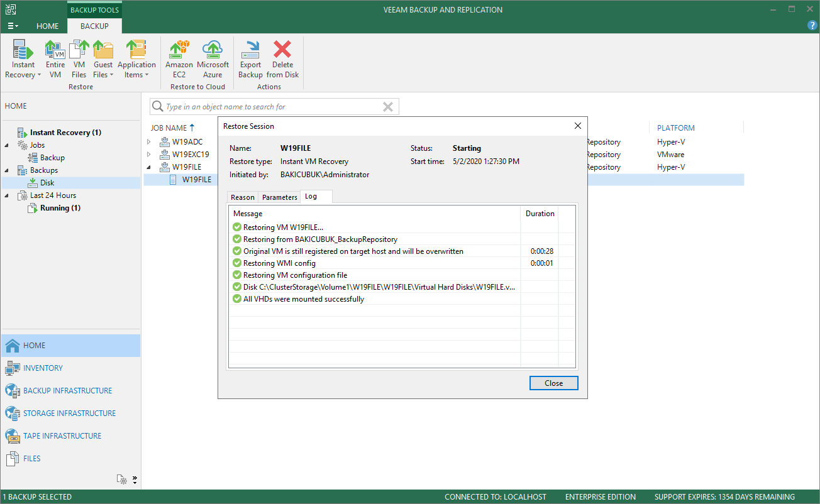Select the W19FILE child backup row
The height and width of the screenshot is (504, 820).
[443, 180]
